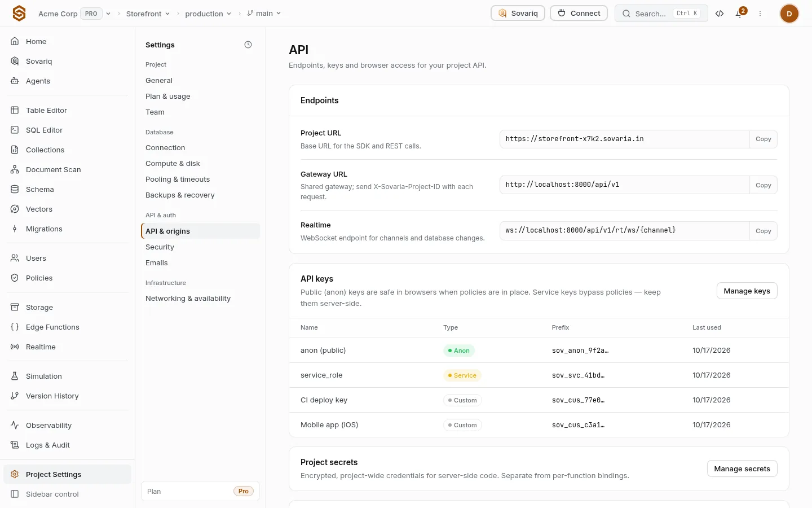This screenshot has width=812, height=508.
Task: Click Manage secrets button
Action: point(742,468)
